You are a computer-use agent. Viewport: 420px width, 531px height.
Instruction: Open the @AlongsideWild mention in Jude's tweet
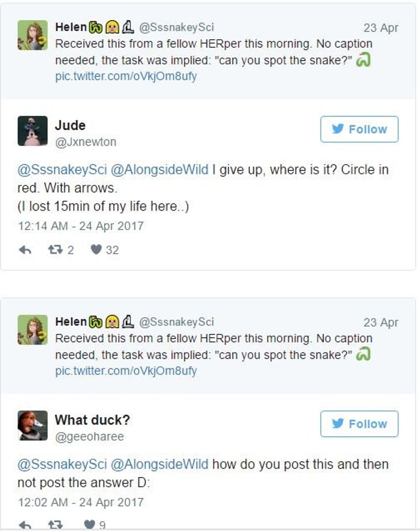(x=159, y=170)
